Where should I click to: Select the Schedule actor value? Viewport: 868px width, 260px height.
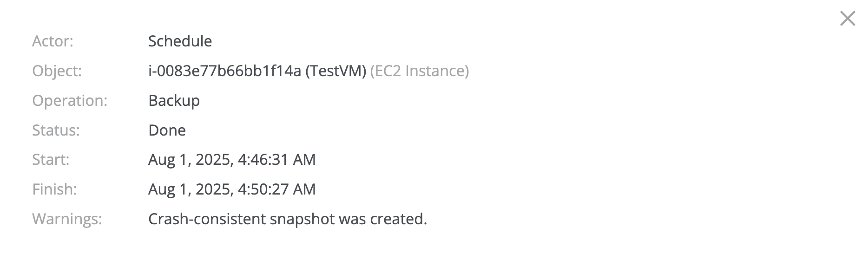coord(180,41)
